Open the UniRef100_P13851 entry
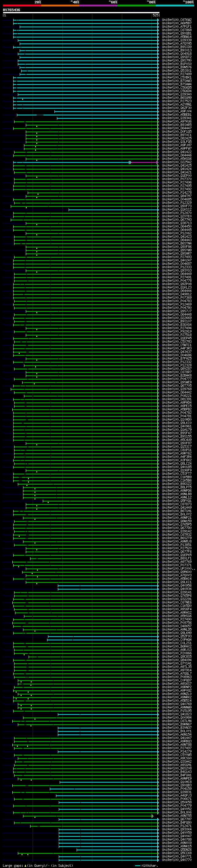Image resolution: width=197 pixels, height=868 pixels. click(x=177, y=545)
